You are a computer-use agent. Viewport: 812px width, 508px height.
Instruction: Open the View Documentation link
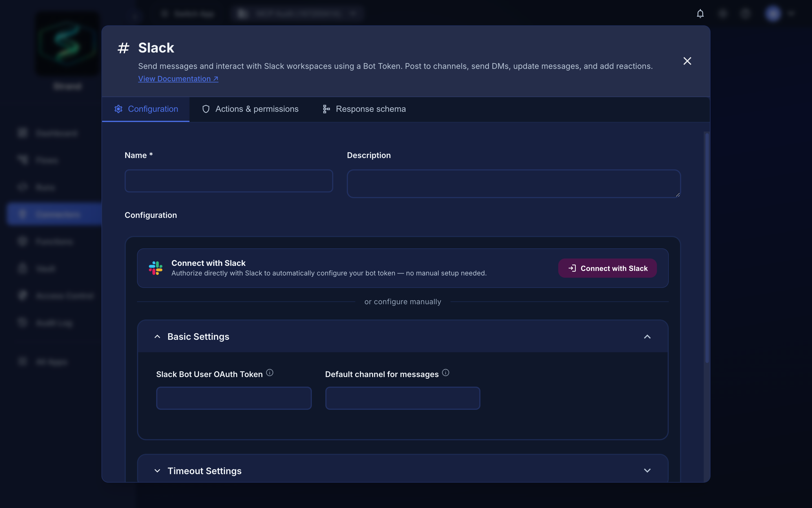click(x=178, y=79)
